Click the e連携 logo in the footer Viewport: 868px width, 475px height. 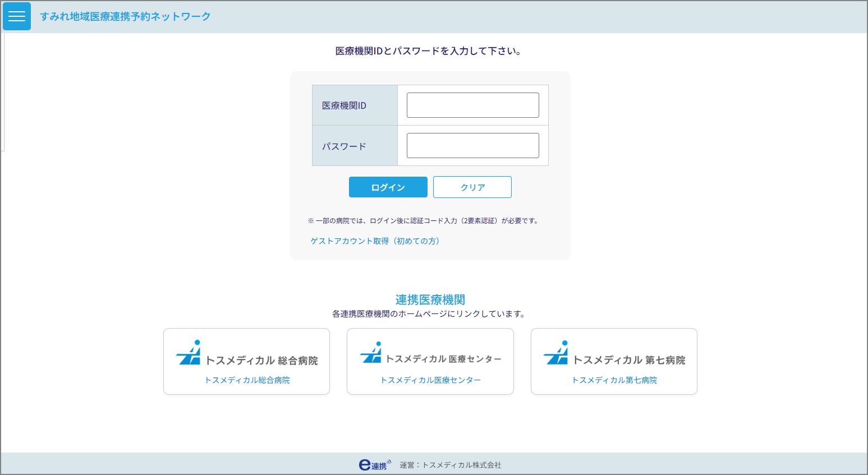click(x=374, y=465)
